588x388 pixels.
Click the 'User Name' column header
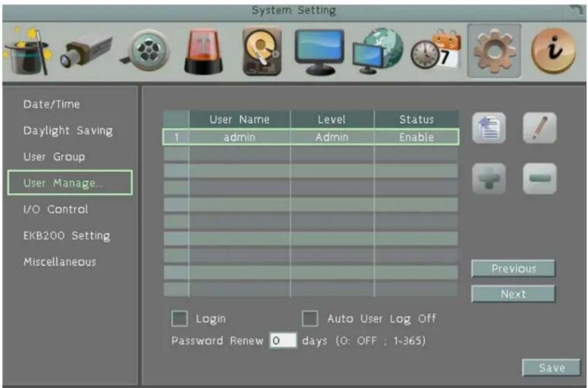coord(240,120)
